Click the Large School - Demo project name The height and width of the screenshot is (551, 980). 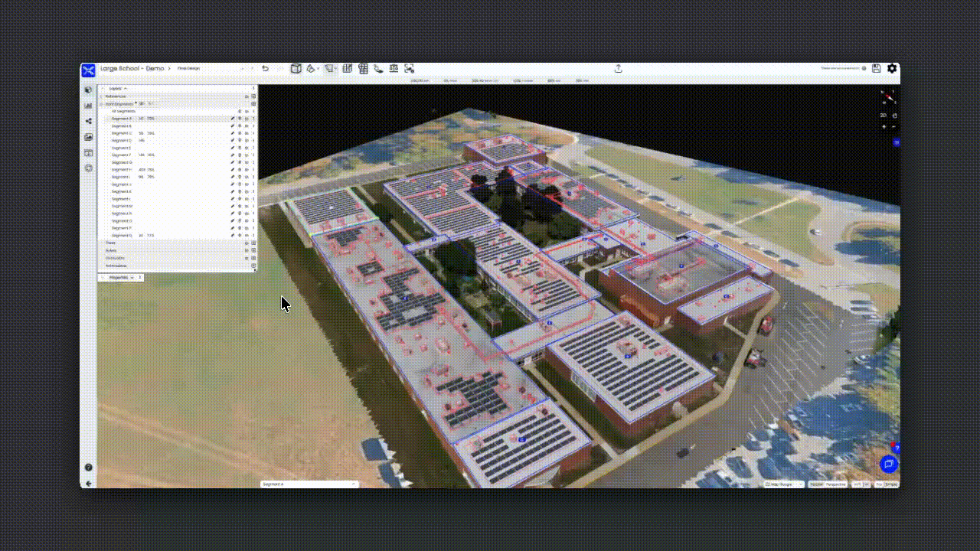[132, 69]
